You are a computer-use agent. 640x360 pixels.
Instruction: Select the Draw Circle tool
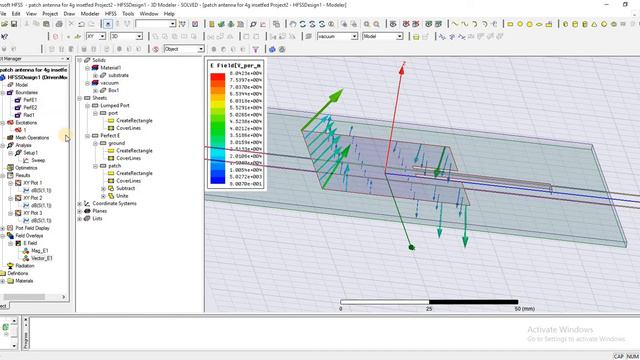520,24
